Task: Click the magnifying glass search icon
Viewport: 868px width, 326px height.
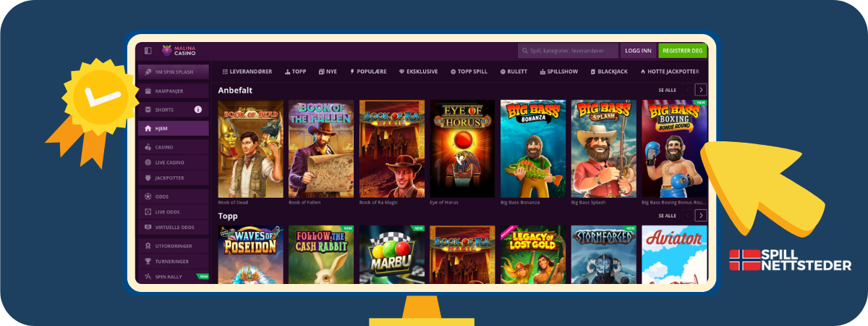Action: [x=524, y=51]
